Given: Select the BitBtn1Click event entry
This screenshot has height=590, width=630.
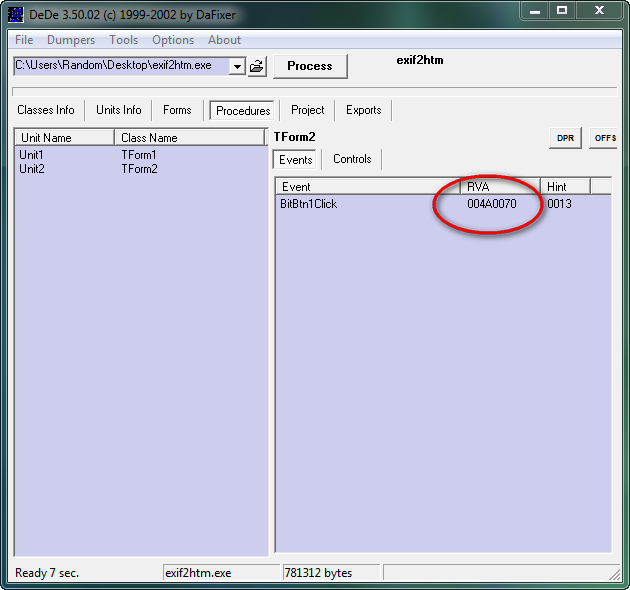Looking at the screenshot, I should tap(309, 204).
